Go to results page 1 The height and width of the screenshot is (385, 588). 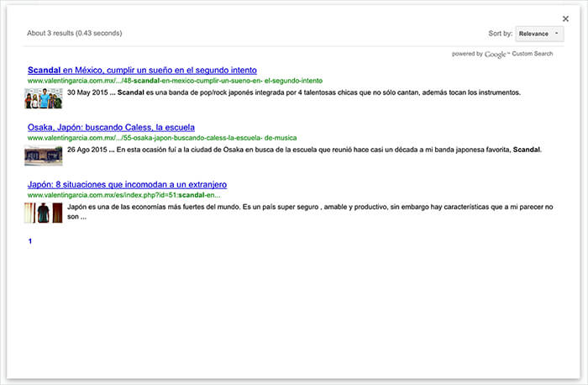30,241
